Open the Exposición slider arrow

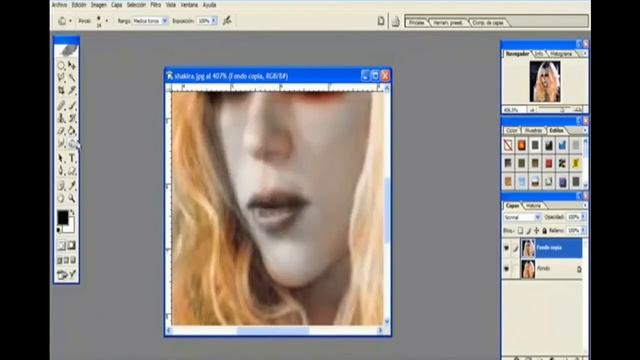(x=214, y=21)
